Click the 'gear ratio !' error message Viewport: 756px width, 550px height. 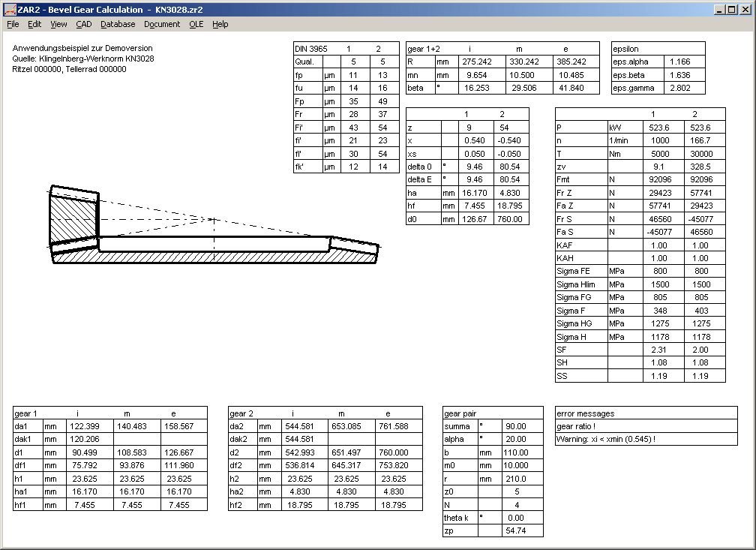[x=576, y=426]
